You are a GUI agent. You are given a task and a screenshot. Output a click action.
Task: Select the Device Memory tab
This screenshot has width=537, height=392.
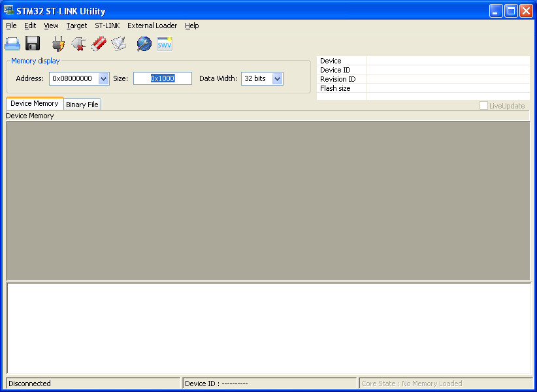(x=35, y=103)
